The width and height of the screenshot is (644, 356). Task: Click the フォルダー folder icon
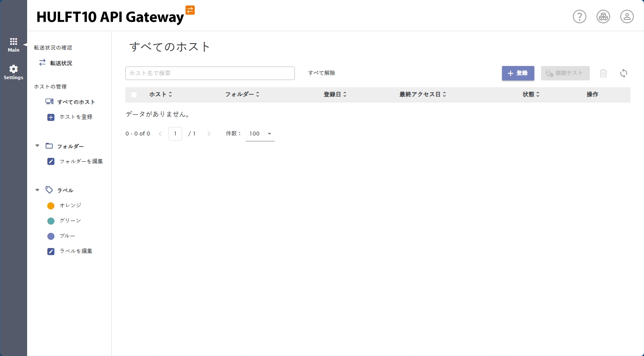pos(49,146)
